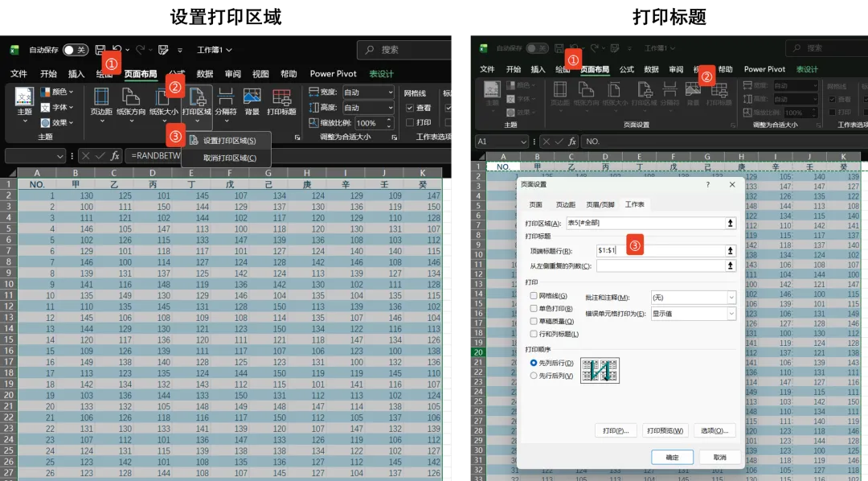
Task: Open 页边距 margins icon in left window
Action: 101,97
